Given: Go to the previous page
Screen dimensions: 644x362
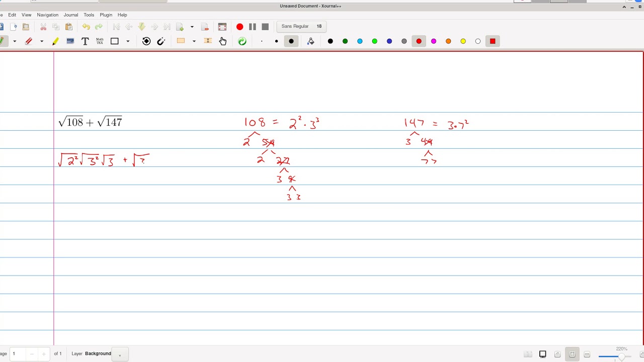Looking at the screenshot, I should click(x=129, y=27).
